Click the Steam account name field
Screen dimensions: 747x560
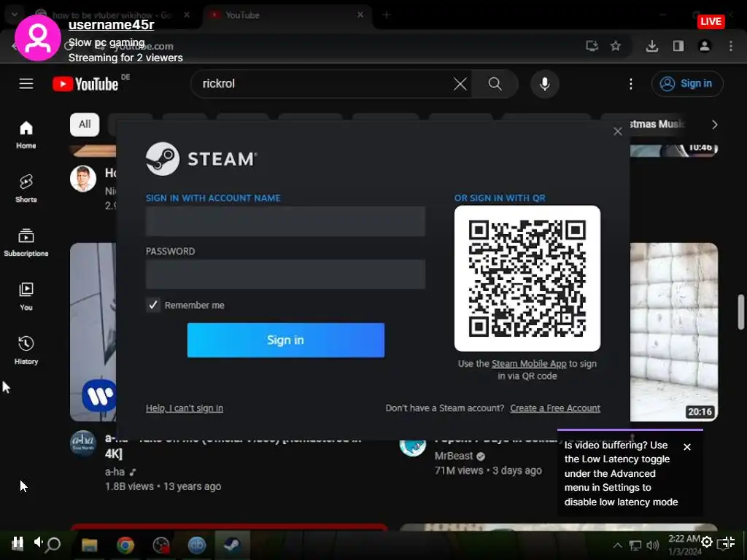pos(285,222)
